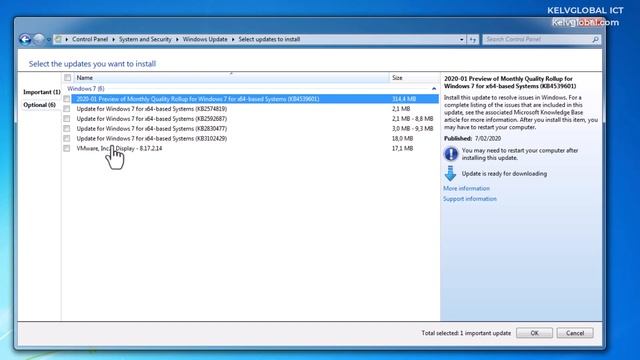Image resolution: width=640 pixels, height=360 pixels.
Task: Click the Select the updates you want to install heading
Action: pos(92,64)
